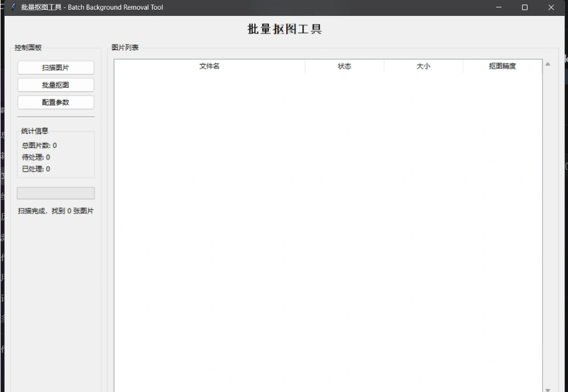The width and height of the screenshot is (568, 392).
Task: Click the 抠图精度 column header
Action: [x=503, y=66]
